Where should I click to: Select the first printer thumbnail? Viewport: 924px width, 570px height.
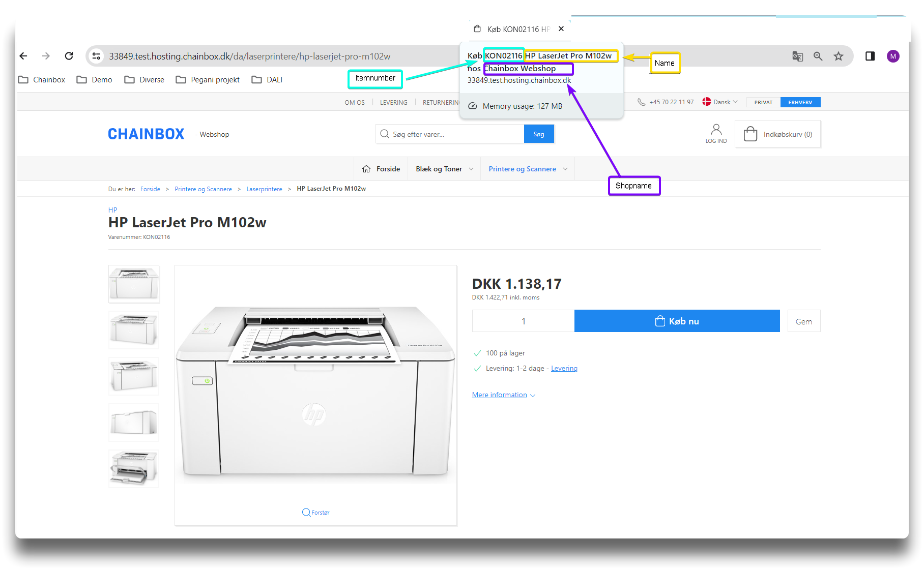tap(134, 284)
